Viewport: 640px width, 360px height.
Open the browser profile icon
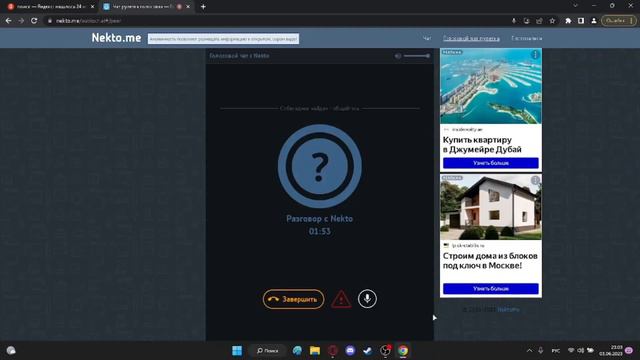coord(594,21)
